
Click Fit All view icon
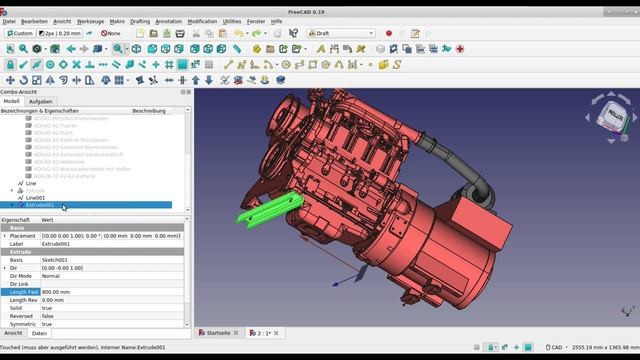(x=10, y=49)
